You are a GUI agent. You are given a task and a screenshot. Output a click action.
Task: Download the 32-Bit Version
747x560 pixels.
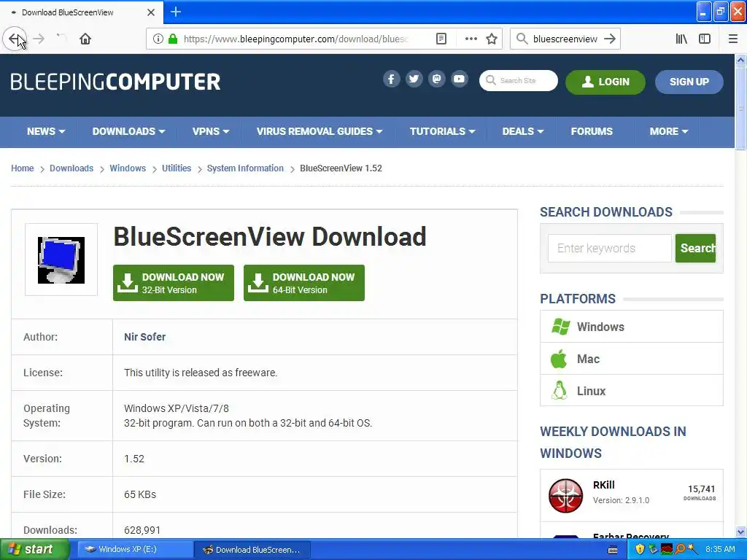174,283
